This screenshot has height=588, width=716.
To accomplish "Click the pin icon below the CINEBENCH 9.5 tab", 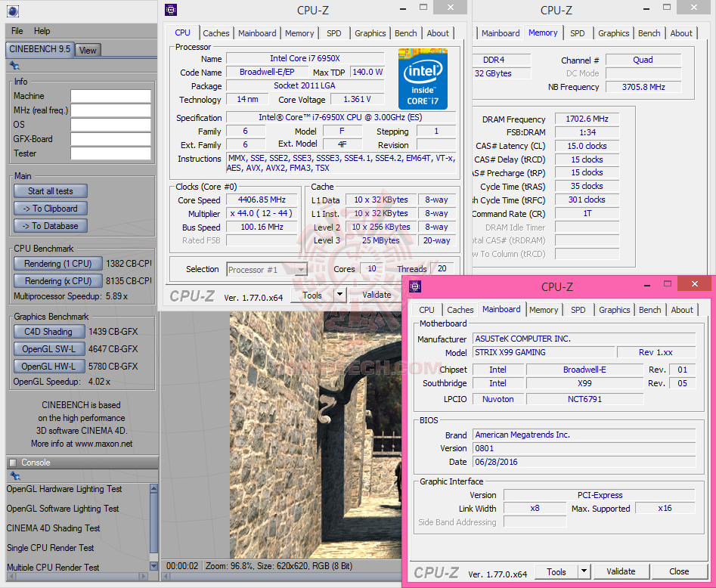I will click(x=14, y=67).
